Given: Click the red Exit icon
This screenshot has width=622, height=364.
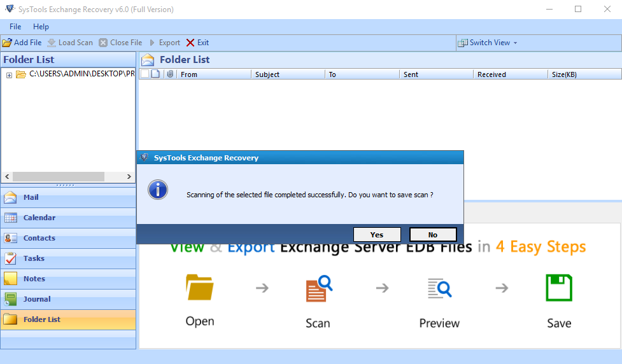Looking at the screenshot, I should 190,43.
